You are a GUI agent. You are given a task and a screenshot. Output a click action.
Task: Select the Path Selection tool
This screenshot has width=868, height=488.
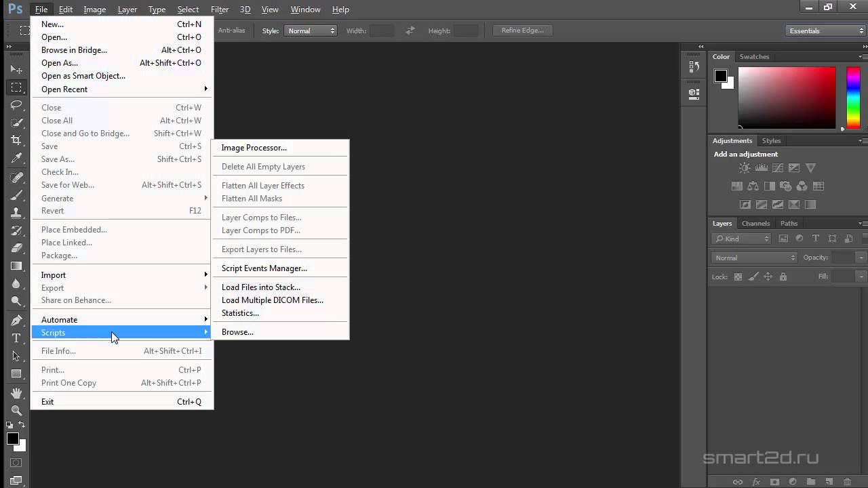[x=16, y=355]
